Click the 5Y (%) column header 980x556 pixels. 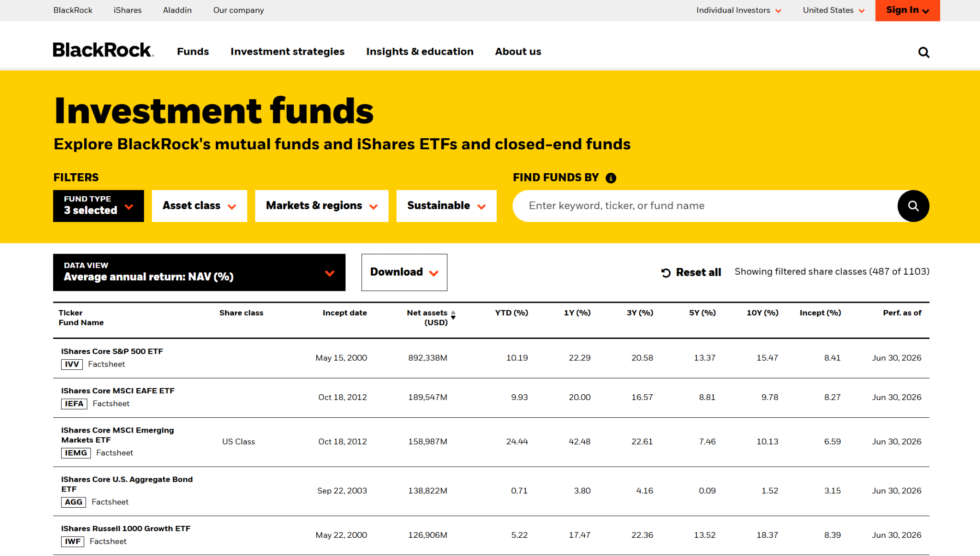(x=702, y=313)
